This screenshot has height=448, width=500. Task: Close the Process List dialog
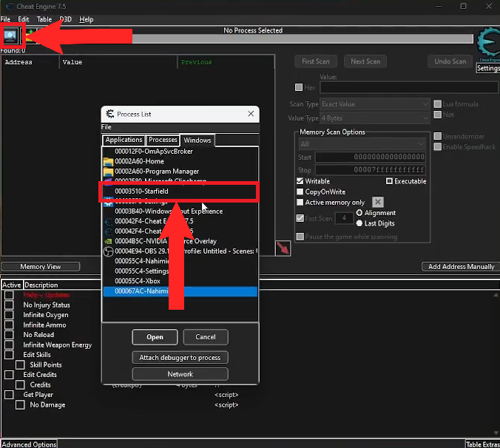click(x=251, y=114)
